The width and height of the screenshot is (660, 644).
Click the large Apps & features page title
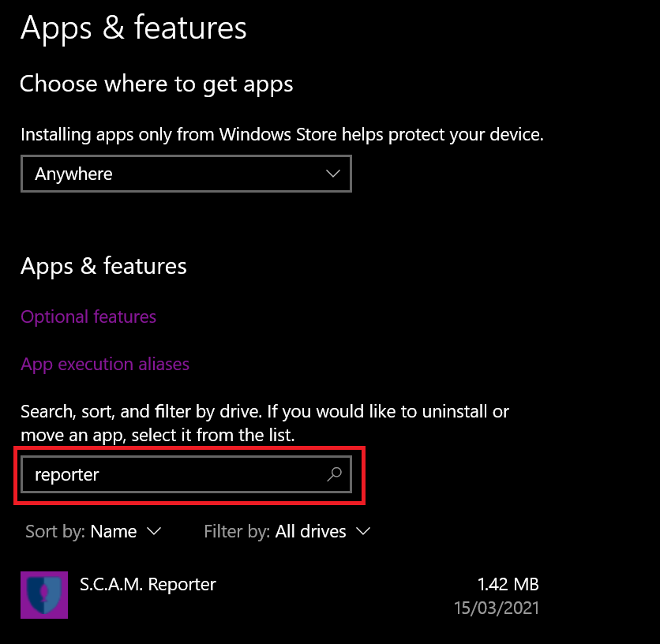[x=133, y=28]
